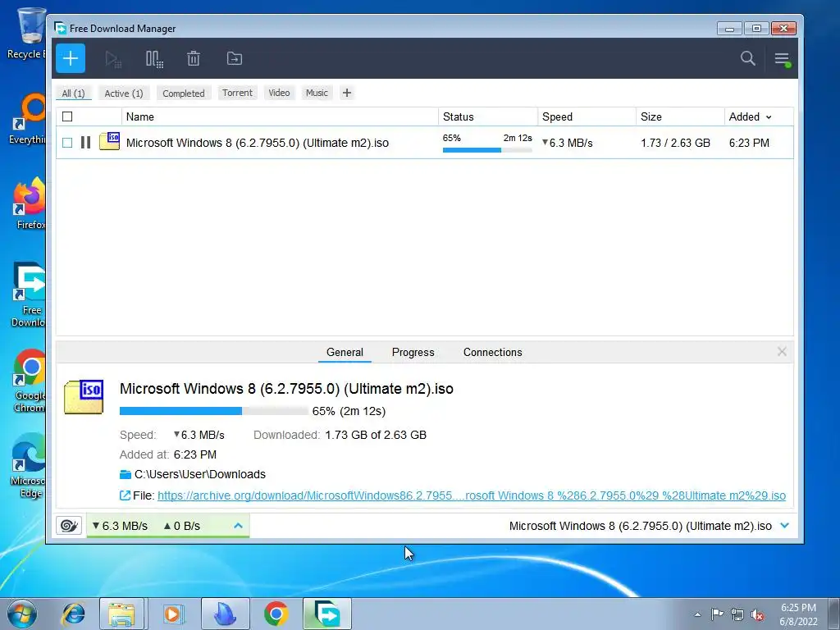
Task: Click the move to folder toolbar icon
Action: click(x=234, y=58)
